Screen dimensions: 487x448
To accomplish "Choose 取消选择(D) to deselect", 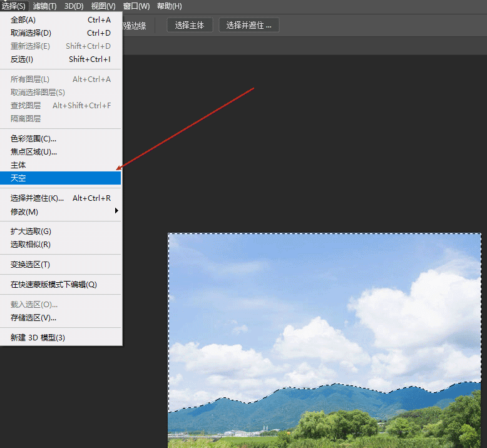I will tap(31, 33).
